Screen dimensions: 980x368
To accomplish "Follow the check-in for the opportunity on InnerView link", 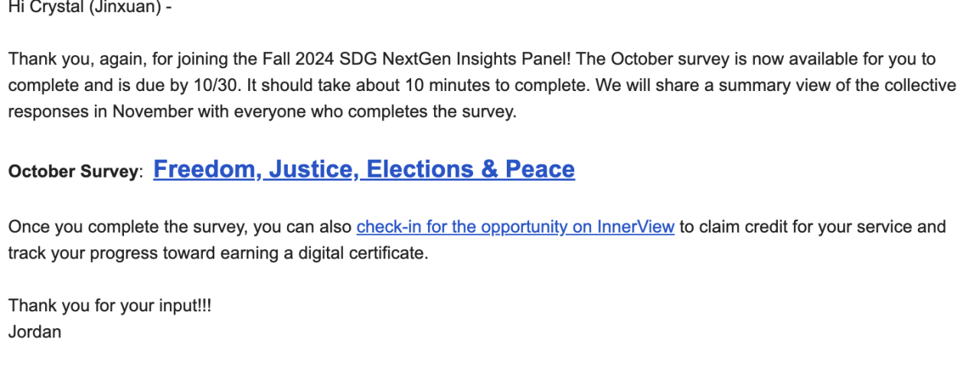I will 515,226.
